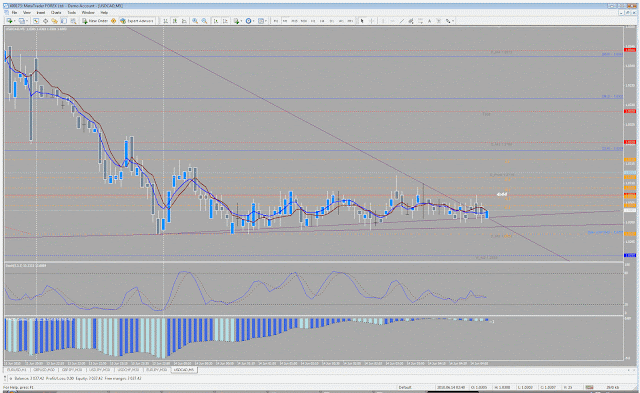
Task: Switch to the EURUSD,H1 chart tab
Action: point(16,370)
